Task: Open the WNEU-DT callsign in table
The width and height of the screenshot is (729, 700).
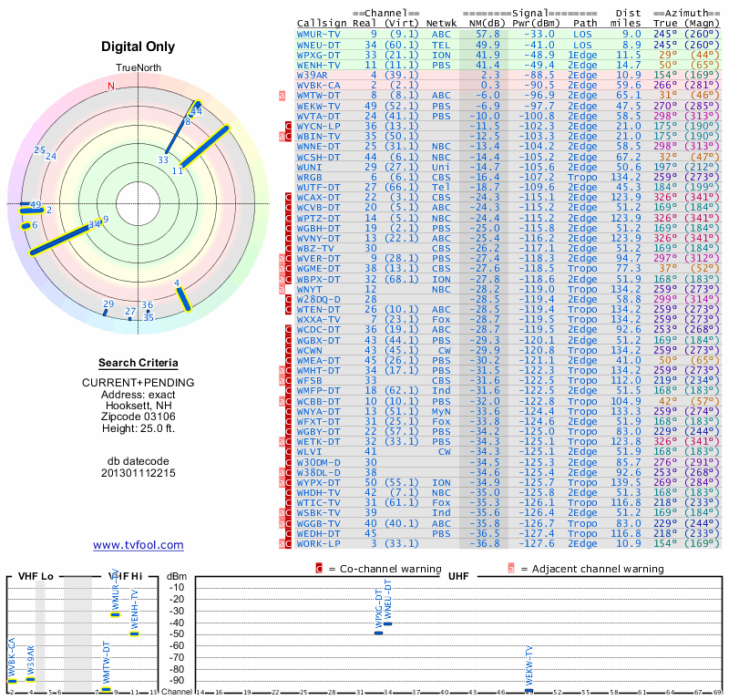Action: (x=319, y=44)
